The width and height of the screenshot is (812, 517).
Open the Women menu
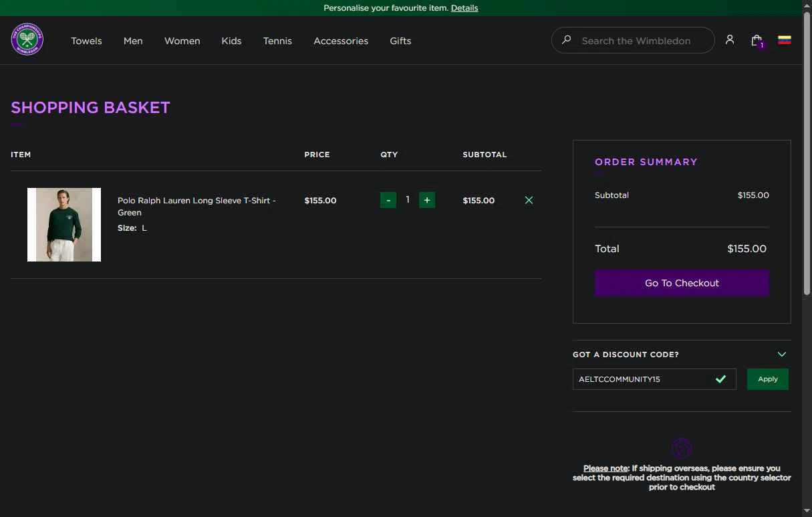(182, 41)
